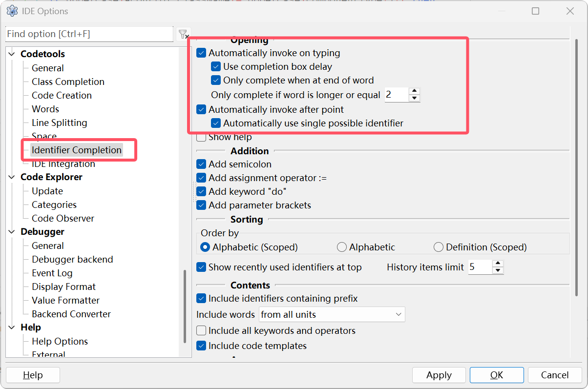The width and height of the screenshot is (588, 389).
Task: Open the Class Completion options page
Action: (x=68, y=82)
